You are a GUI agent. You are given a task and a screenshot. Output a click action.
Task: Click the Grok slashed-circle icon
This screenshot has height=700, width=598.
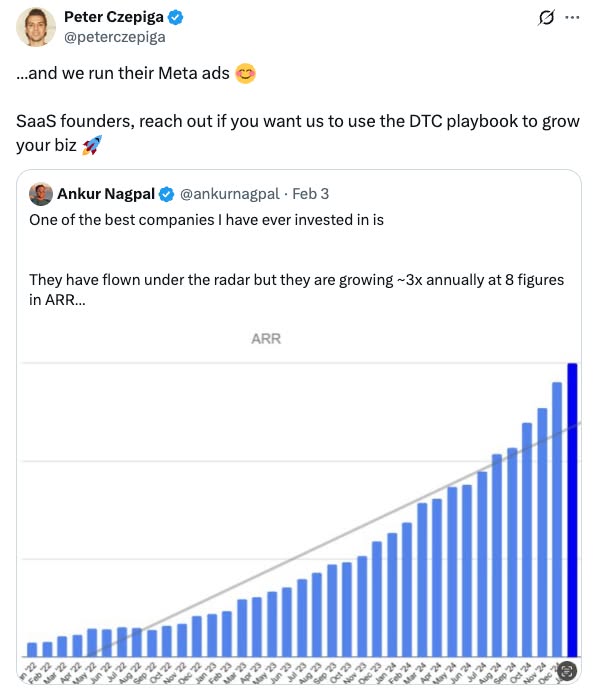point(546,18)
